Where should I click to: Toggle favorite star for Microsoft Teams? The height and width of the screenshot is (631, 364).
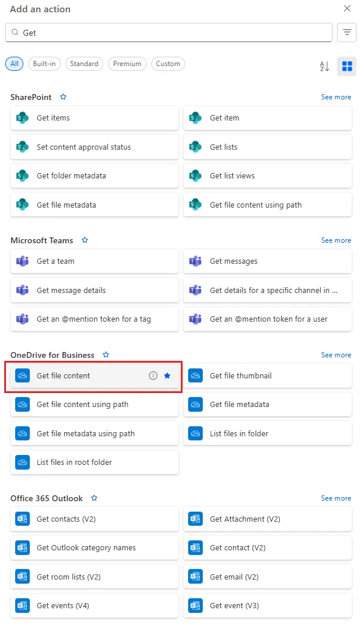tap(85, 240)
